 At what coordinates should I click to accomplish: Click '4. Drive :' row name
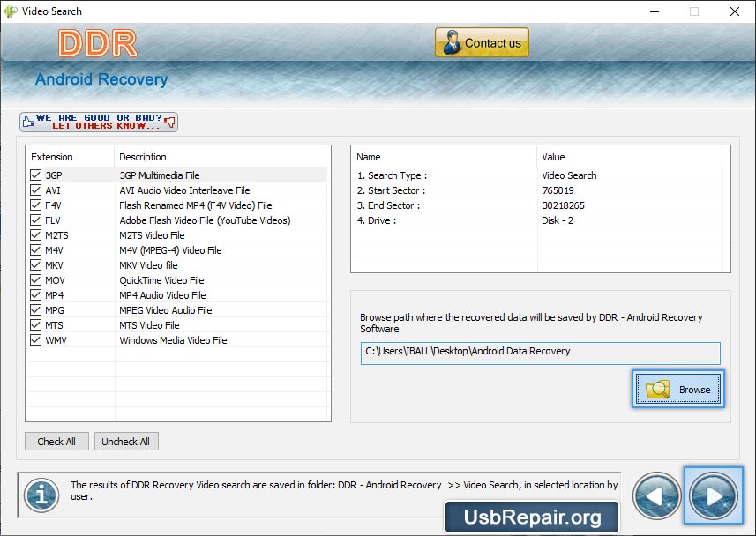pyautogui.click(x=377, y=220)
